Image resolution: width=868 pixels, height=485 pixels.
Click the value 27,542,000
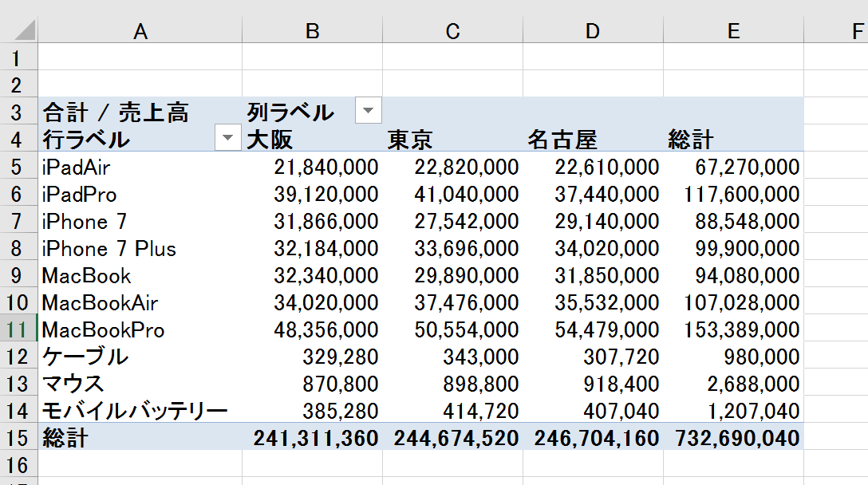click(x=467, y=222)
